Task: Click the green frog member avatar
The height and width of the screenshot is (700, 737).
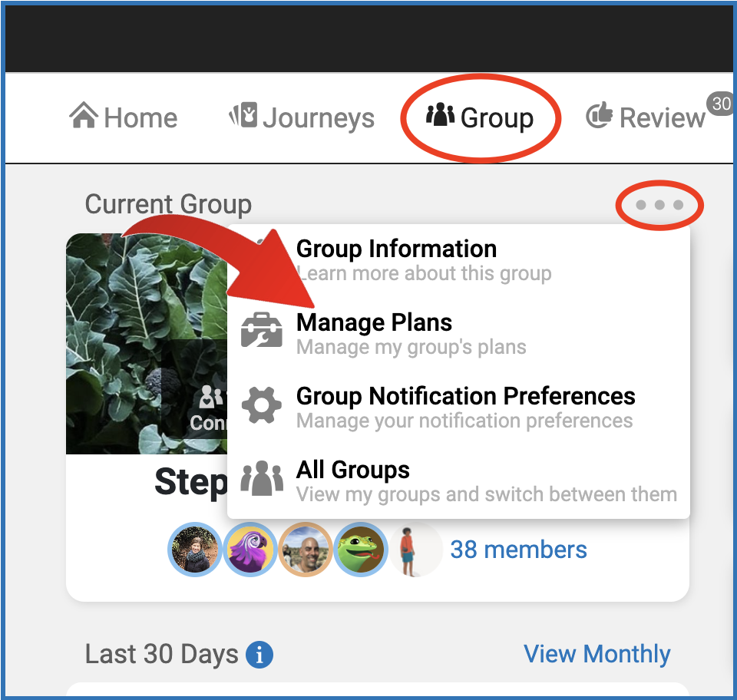Action: pyautogui.click(x=360, y=550)
